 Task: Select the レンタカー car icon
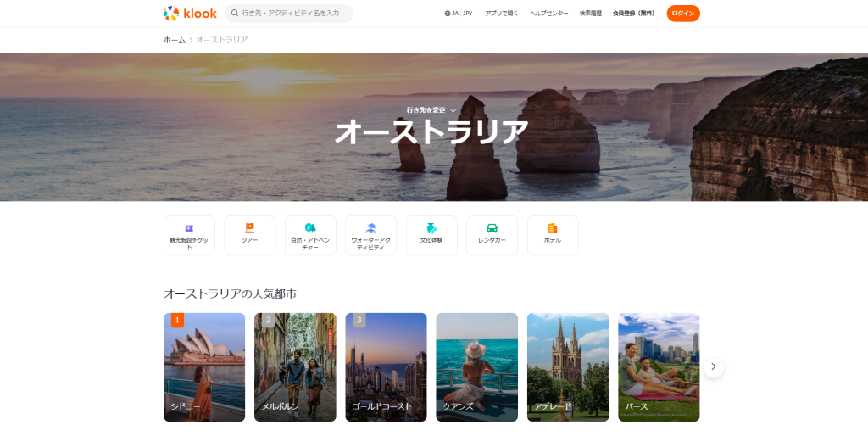492,228
